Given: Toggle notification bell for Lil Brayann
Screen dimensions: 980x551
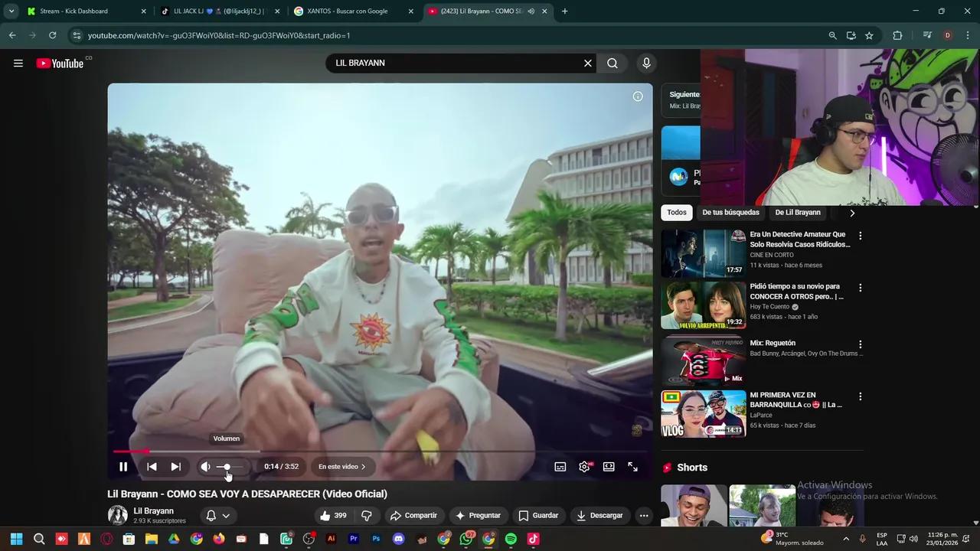Looking at the screenshot, I should coord(211,515).
